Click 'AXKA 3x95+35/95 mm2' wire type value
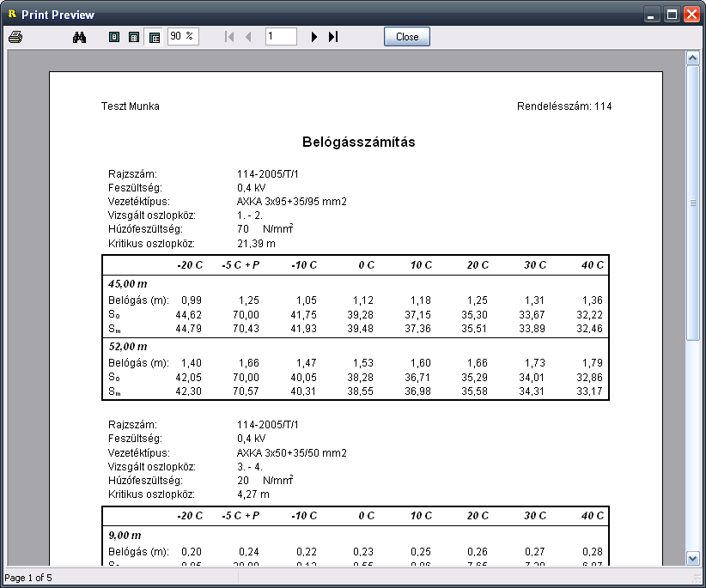This screenshot has width=706, height=588. pos(292,202)
